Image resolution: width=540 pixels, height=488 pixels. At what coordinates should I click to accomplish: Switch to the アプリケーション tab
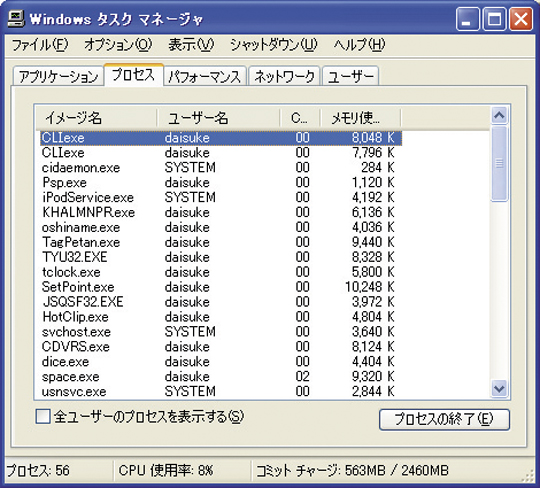[58, 76]
